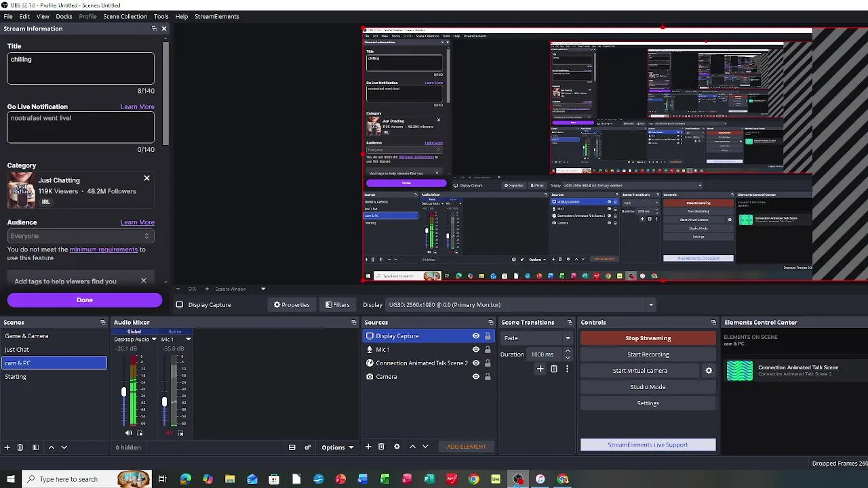Hide Connection Animated Talk Scene 2 source
Image resolution: width=868 pixels, height=488 pixels.
tap(476, 363)
